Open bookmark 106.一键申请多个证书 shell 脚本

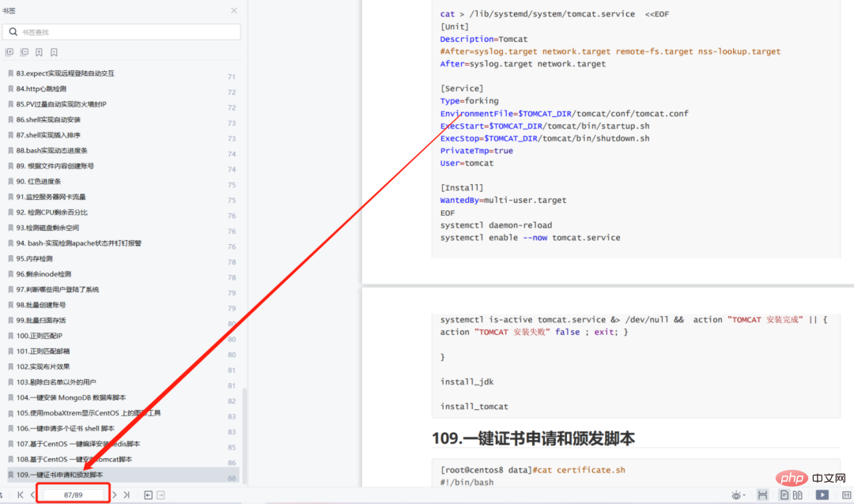(x=66, y=428)
